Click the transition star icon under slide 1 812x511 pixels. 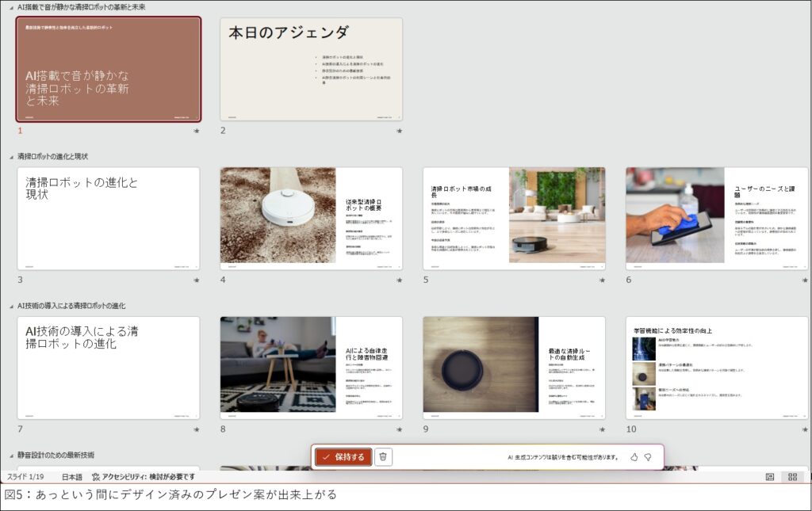(196, 131)
